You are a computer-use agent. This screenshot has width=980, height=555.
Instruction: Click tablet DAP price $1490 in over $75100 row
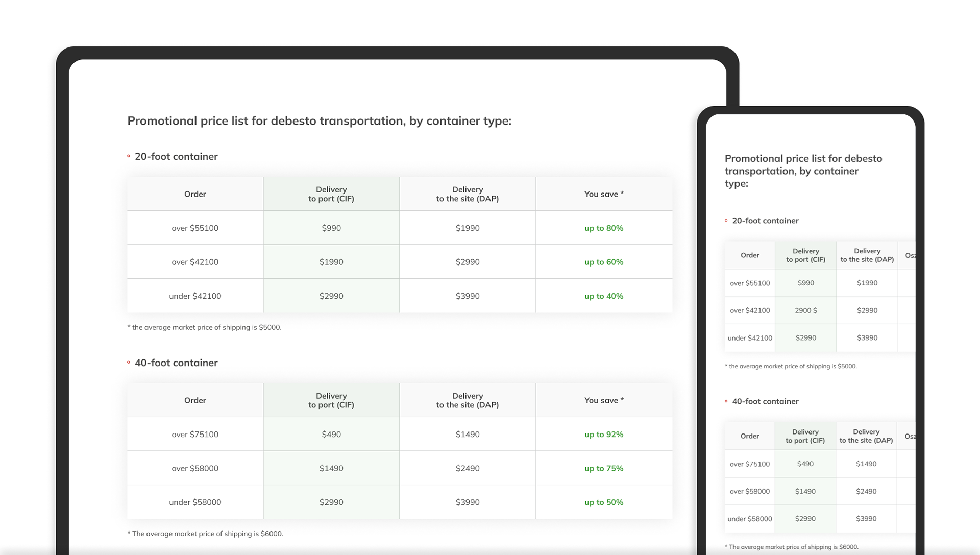[x=468, y=435]
